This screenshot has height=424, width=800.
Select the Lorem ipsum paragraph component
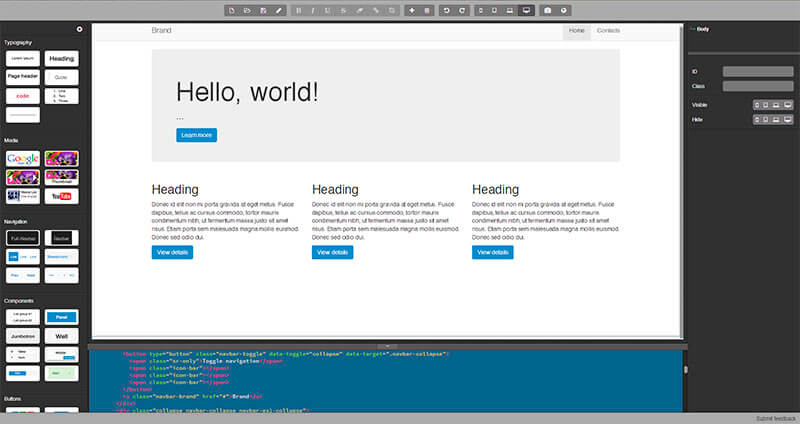click(x=22, y=58)
